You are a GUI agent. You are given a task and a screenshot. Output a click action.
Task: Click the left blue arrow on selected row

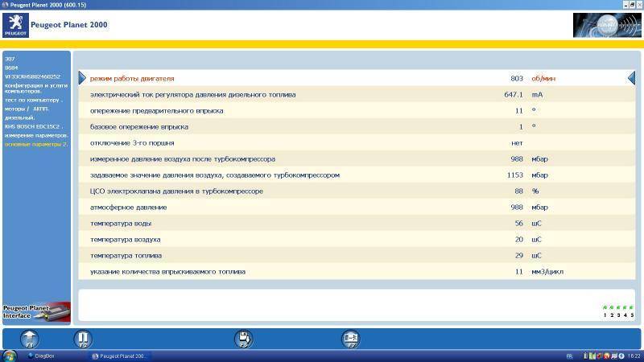[82, 78]
